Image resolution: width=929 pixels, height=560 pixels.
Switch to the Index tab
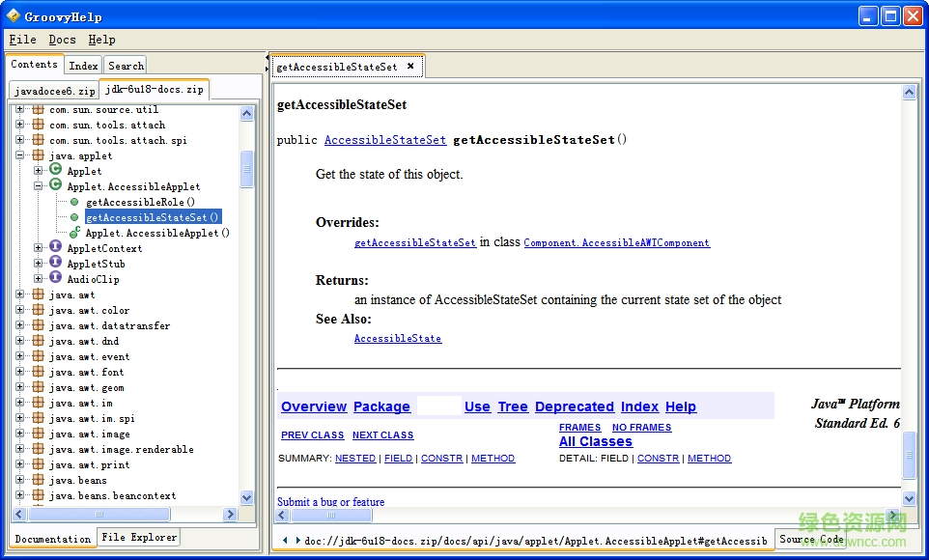tap(83, 66)
